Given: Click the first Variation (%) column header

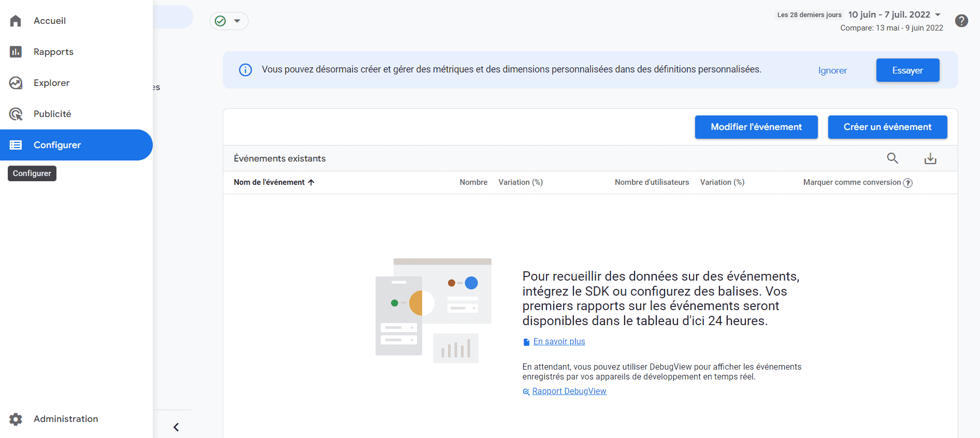Looking at the screenshot, I should click(x=521, y=182).
